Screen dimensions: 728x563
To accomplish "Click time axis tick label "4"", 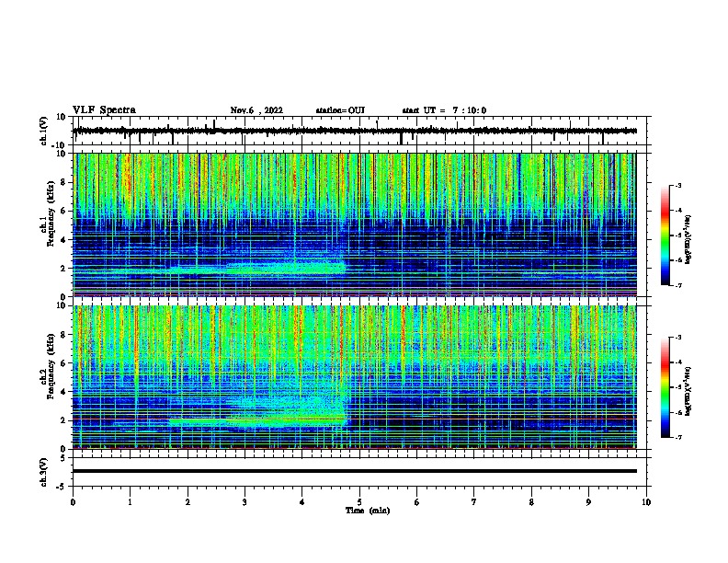I will (302, 502).
